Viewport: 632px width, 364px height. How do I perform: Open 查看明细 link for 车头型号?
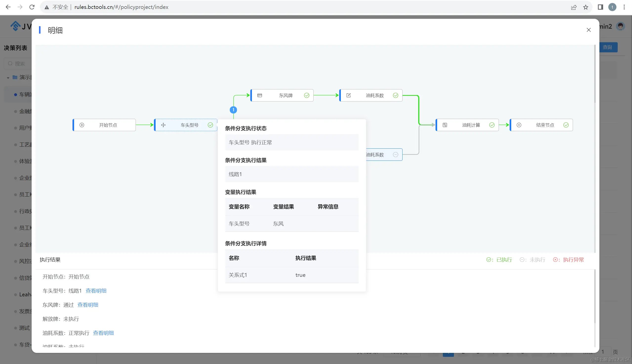(96, 290)
